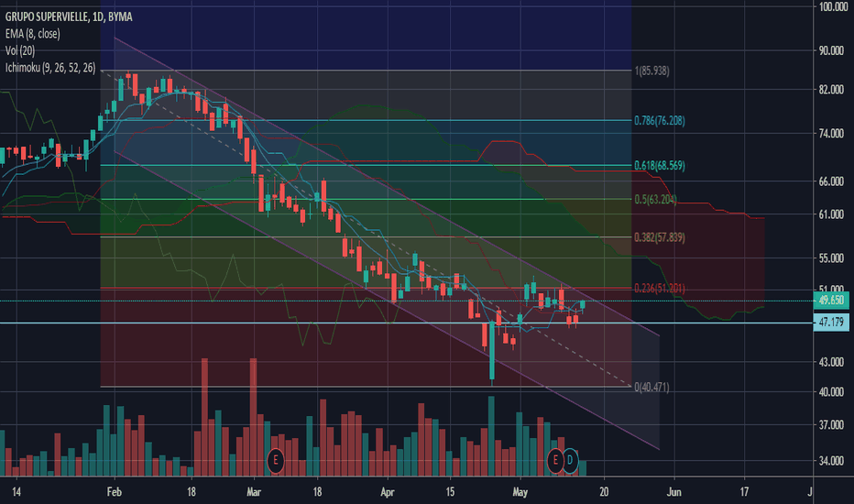This screenshot has width=854, height=504.
Task: Click the horizontal line price label 47.179
Action: click(831, 322)
